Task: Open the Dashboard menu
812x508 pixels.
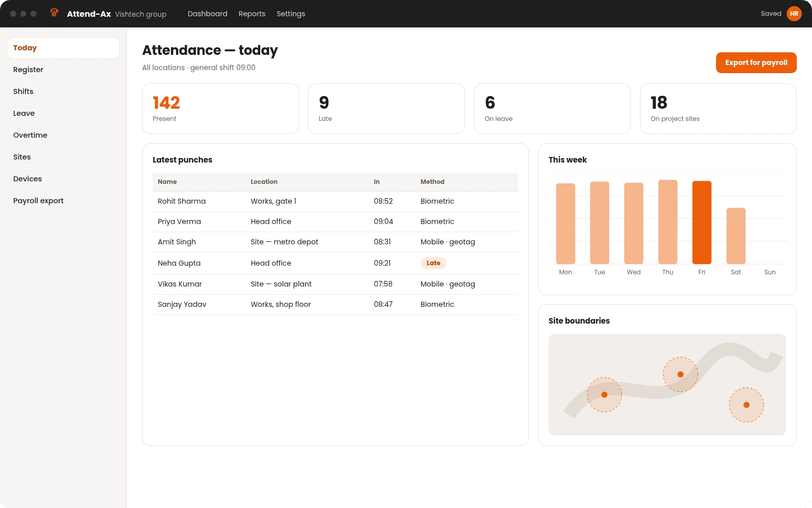Action: [x=208, y=14]
